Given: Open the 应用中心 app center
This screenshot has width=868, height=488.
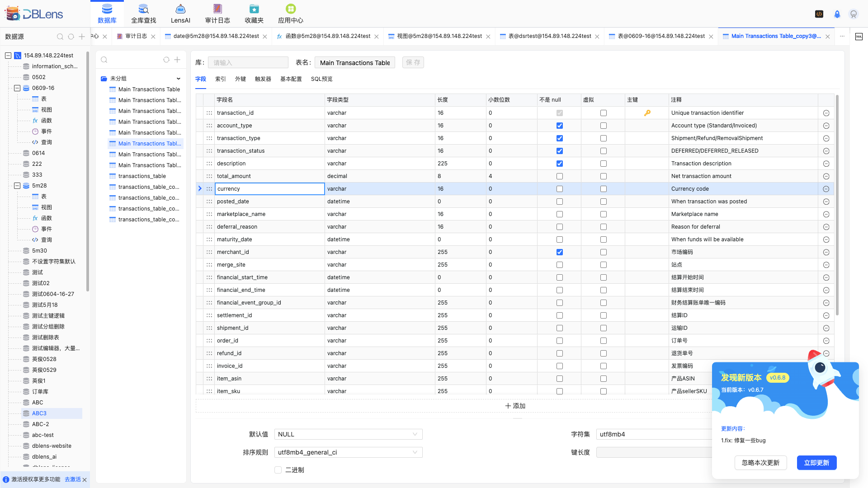Looking at the screenshot, I should 290,14.
